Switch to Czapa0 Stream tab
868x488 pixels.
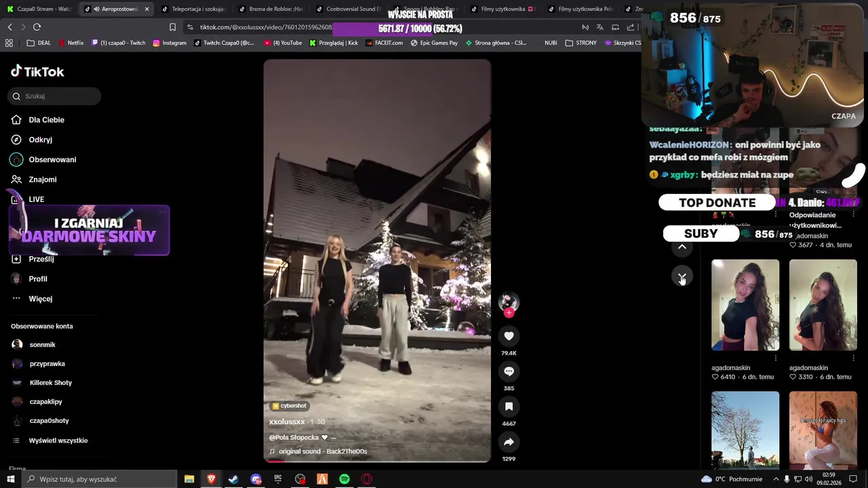pyautogui.click(x=39, y=9)
